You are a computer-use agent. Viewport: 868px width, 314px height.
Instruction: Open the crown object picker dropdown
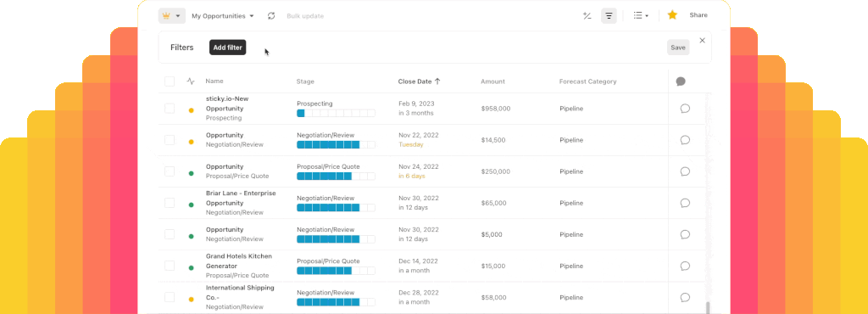tap(171, 16)
